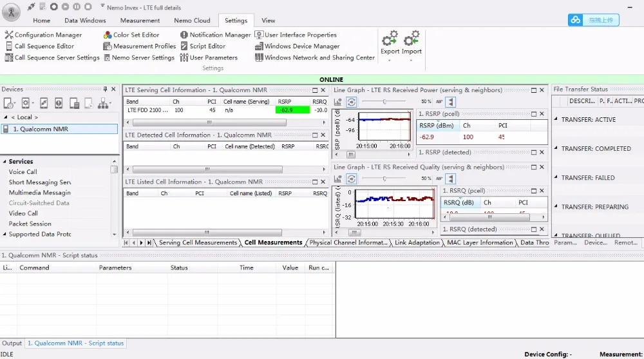The image size is (644, 359).
Task: Select the 1. Qualcomm NMR device
Action: coord(59,129)
